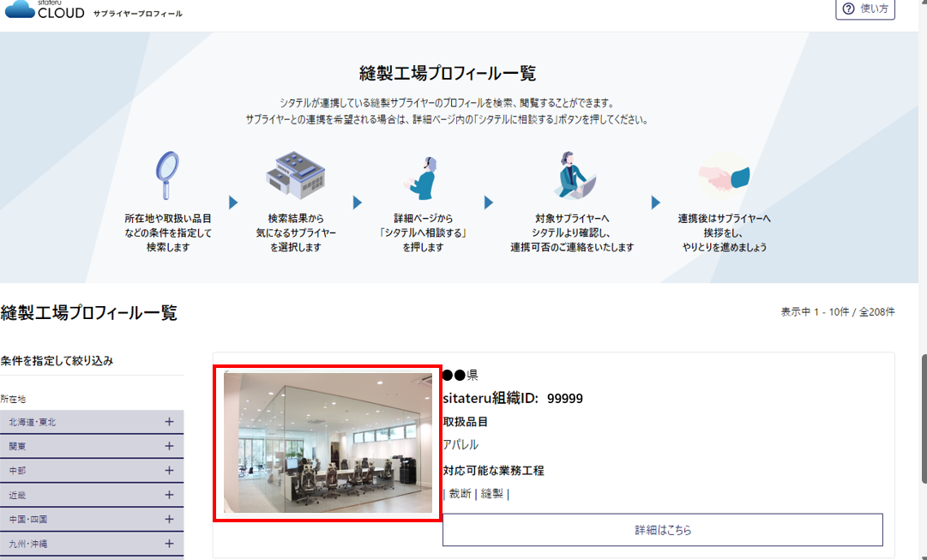The height and width of the screenshot is (560, 927).
Task: Click the operator at laptop illustration
Action: [x=572, y=177]
